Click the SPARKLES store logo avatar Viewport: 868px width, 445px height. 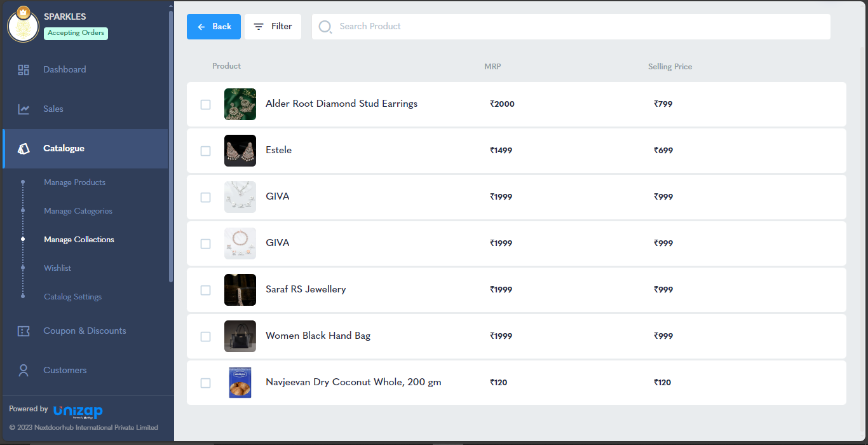pyautogui.click(x=23, y=26)
